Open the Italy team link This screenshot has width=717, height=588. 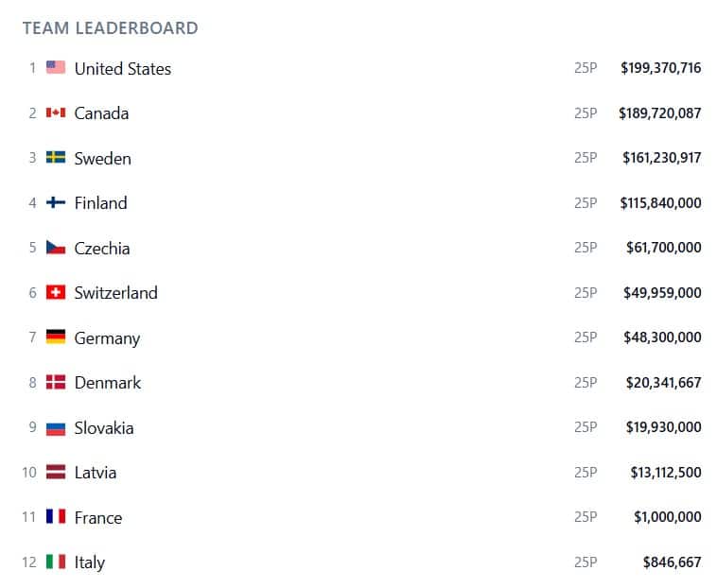(90, 562)
